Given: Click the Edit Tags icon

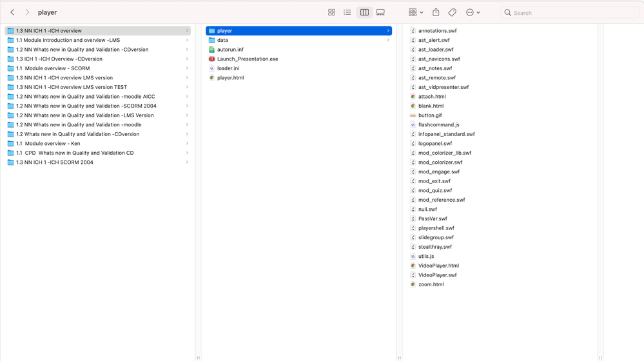Looking at the screenshot, I should point(452,12).
